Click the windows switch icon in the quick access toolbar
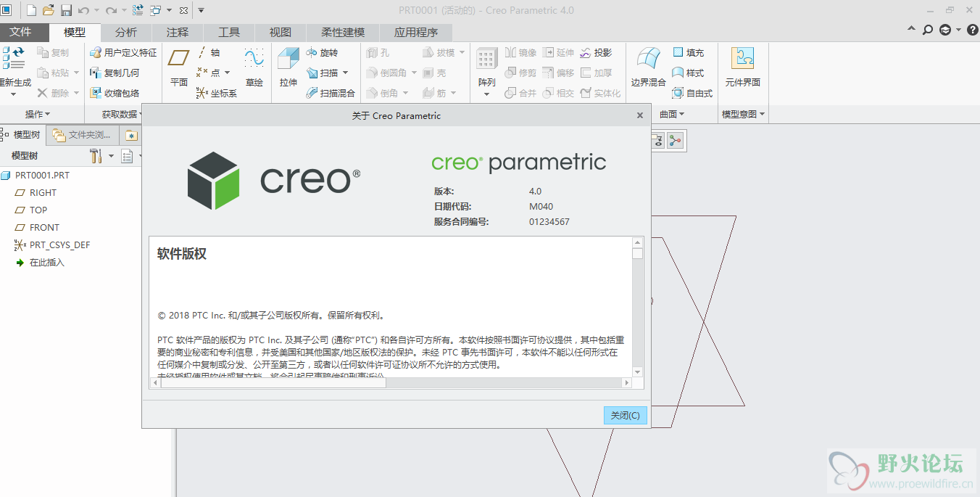Viewport: 980px width, 497px height. coord(156,10)
